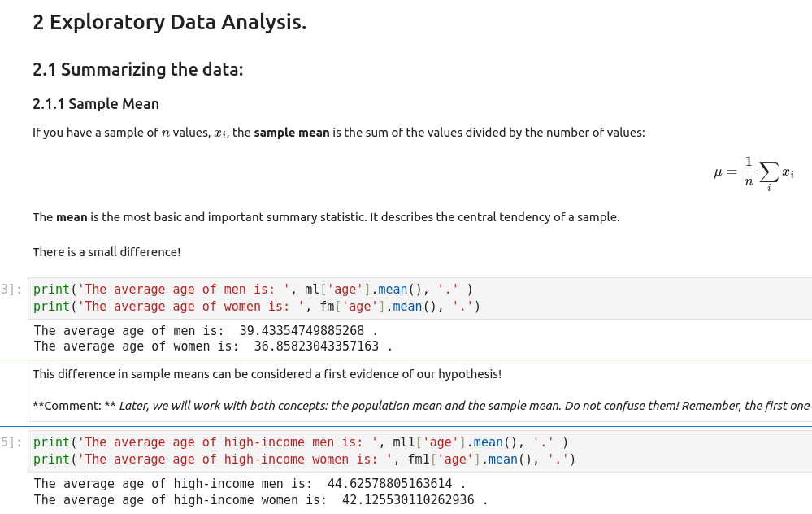Click the 'most basic and important summary statistic' sentence
The height and width of the screenshot is (514, 812).
click(x=325, y=217)
